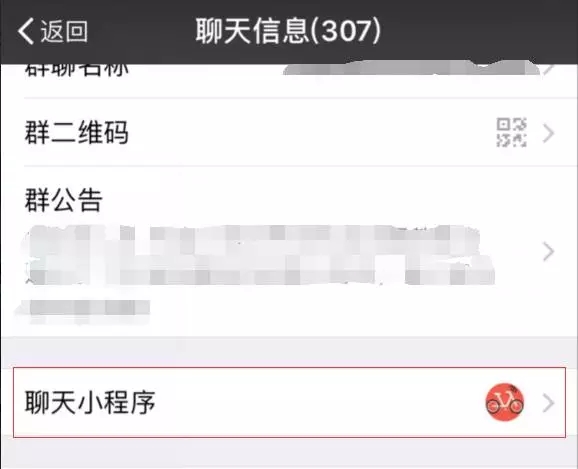The height and width of the screenshot is (469, 578).
Task: Click the 聊天信息 title text
Action: click(x=253, y=31)
